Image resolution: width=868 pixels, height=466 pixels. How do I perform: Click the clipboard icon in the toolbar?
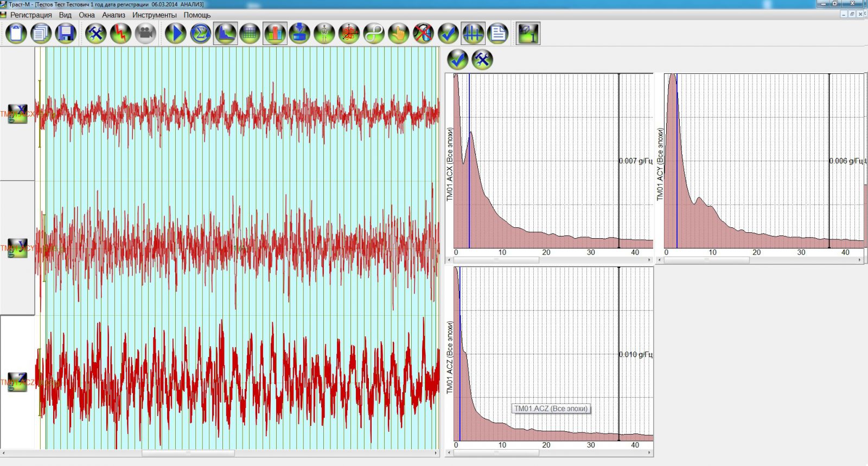click(x=16, y=34)
